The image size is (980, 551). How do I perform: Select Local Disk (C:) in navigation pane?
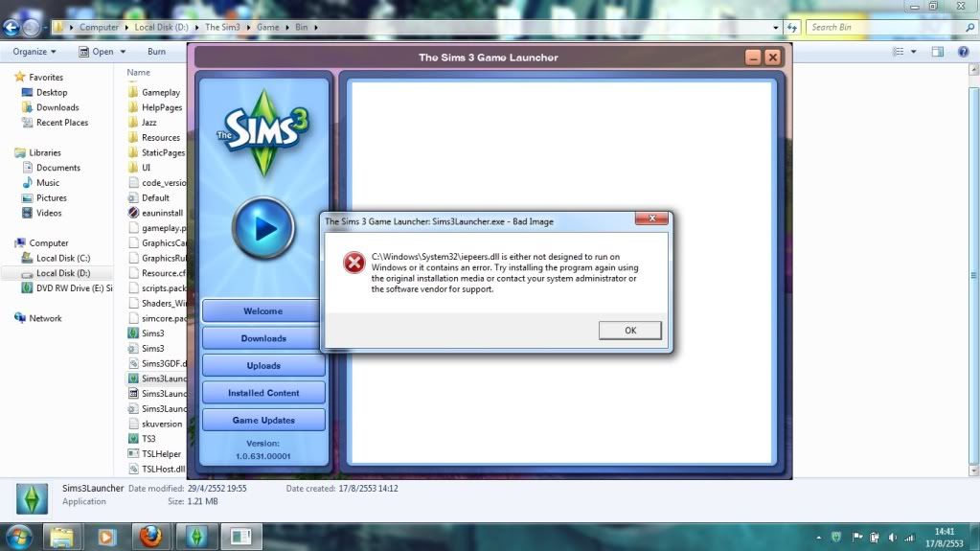pyautogui.click(x=62, y=258)
